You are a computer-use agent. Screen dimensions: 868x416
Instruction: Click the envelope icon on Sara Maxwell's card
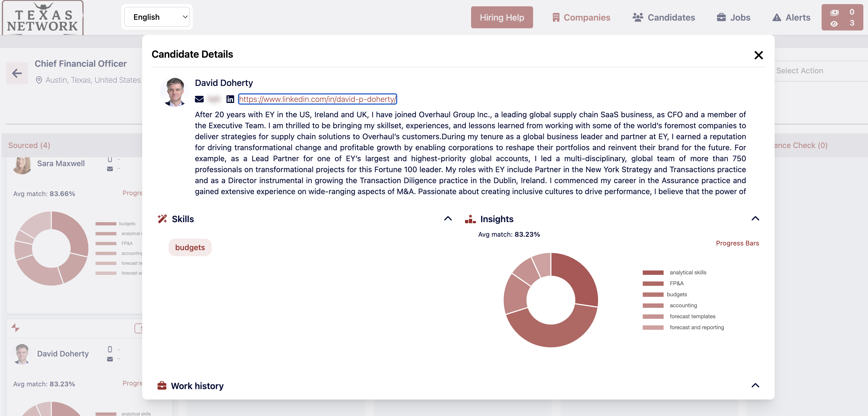tap(110, 169)
